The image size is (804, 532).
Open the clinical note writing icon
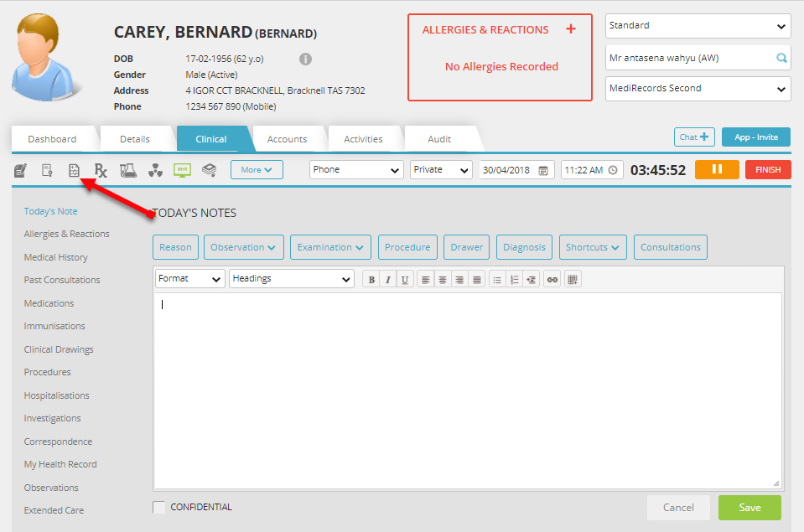point(20,170)
